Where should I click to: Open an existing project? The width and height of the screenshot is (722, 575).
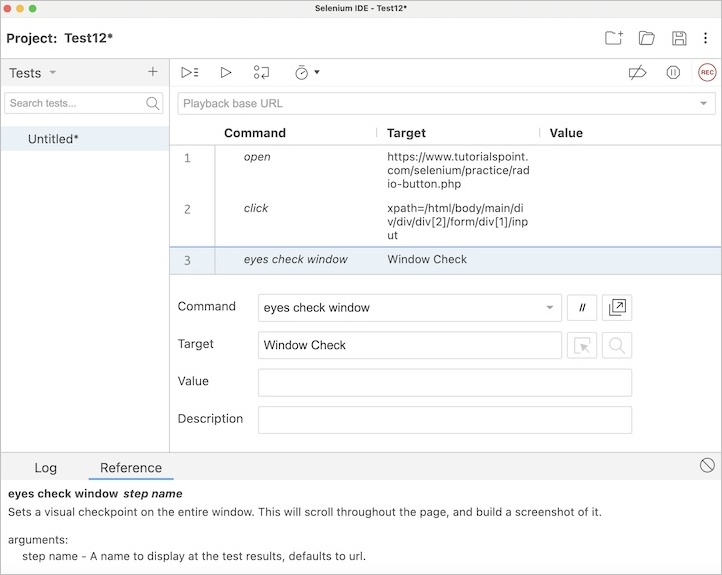[x=647, y=38]
